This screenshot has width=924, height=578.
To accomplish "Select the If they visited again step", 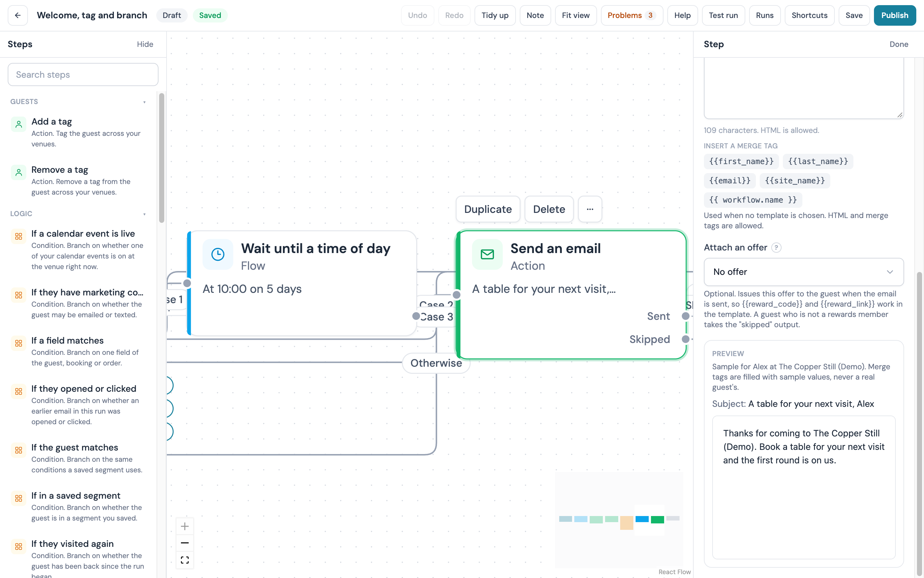I will coord(79,558).
